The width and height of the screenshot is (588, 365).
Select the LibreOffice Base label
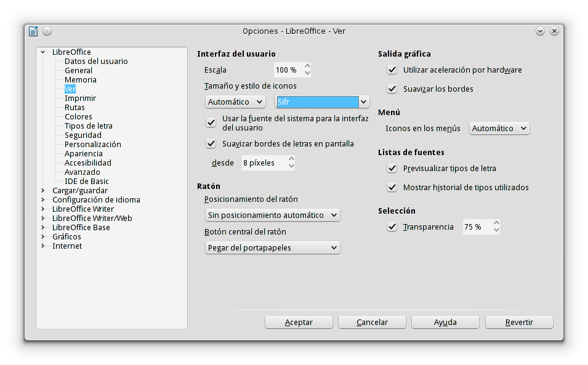(81, 228)
